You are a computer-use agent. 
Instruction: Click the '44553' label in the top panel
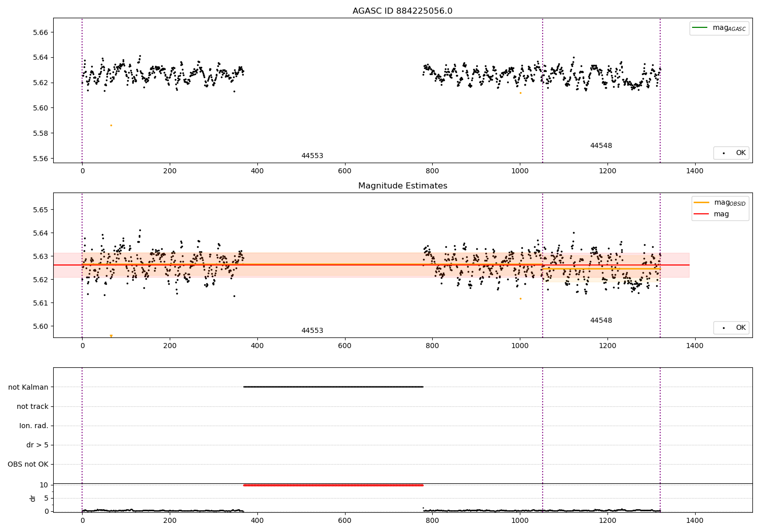(312, 156)
